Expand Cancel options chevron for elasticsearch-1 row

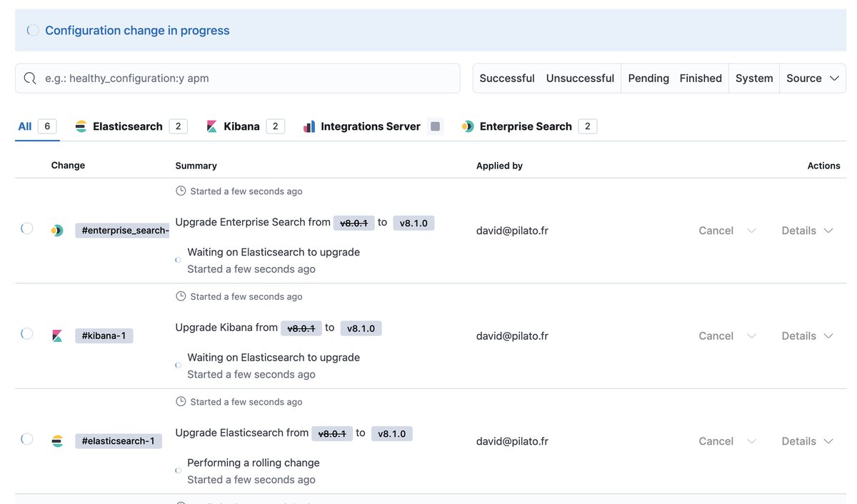751,441
